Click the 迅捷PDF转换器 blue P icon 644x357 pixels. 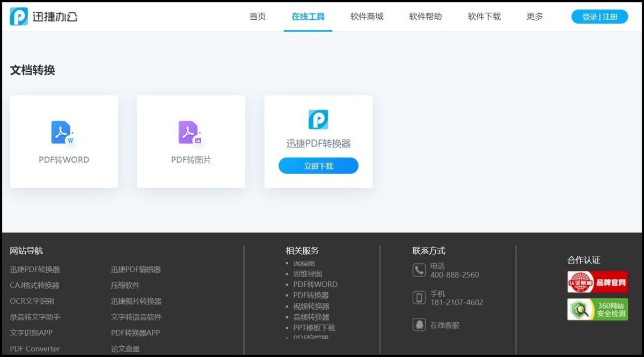tap(318, 120)
